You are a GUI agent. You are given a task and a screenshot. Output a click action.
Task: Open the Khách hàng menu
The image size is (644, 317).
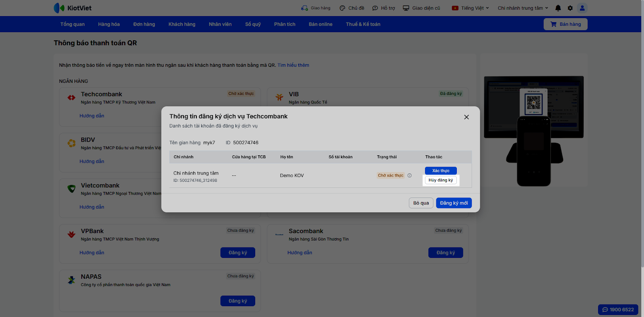(182, 24)
